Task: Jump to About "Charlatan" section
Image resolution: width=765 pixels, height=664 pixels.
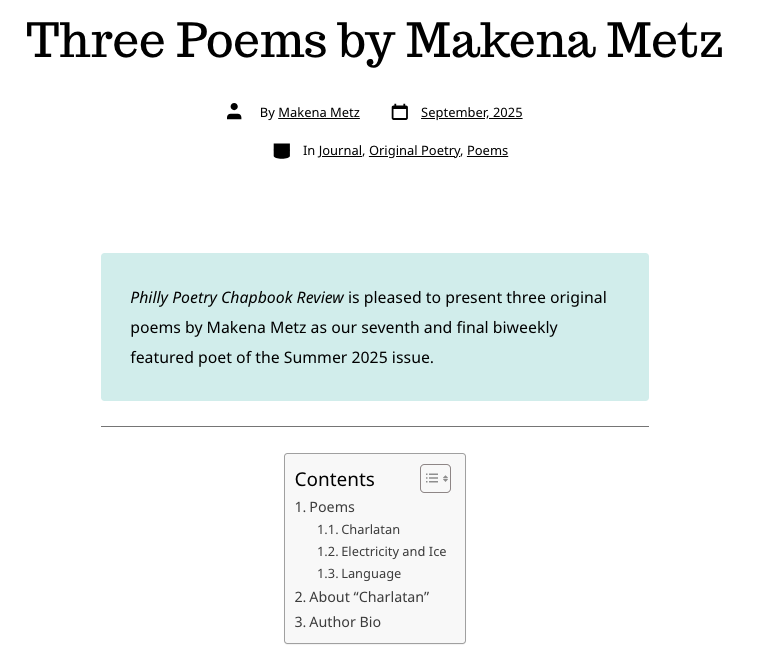Action: [369, 597]
